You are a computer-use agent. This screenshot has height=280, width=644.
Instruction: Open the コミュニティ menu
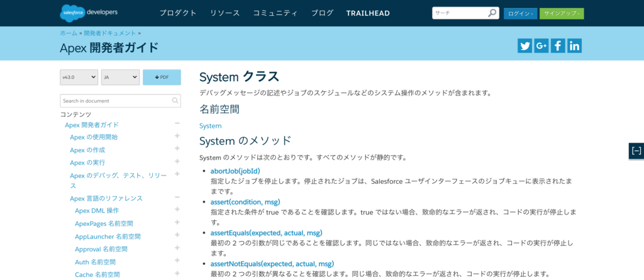[275, 13]
